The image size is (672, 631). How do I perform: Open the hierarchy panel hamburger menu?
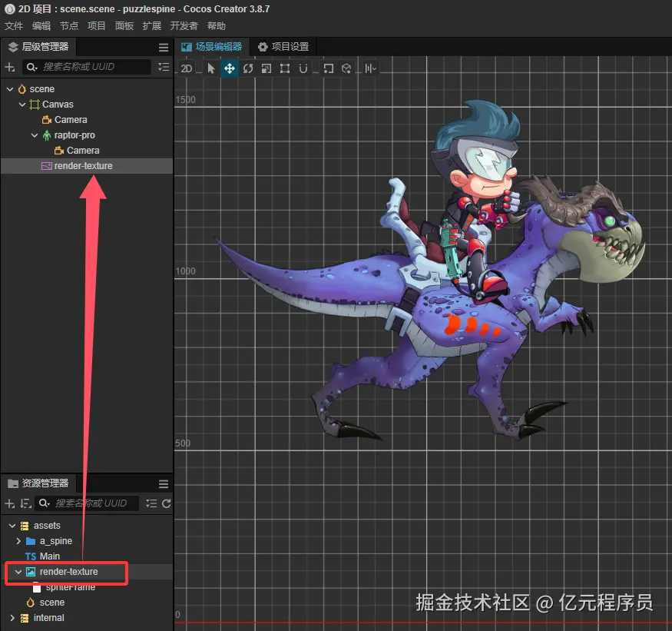tap(164, 47)
